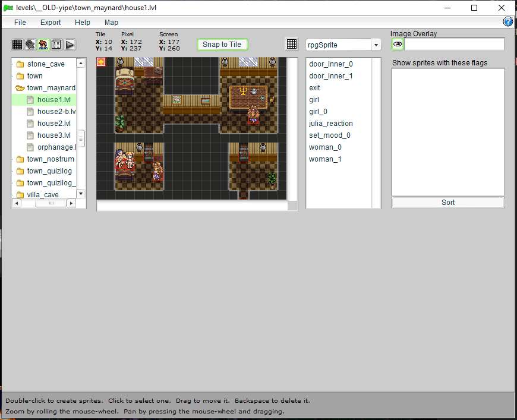Select julia_reaction in the sprite list
The image size is (517, 420).
[x=331, y=124]
